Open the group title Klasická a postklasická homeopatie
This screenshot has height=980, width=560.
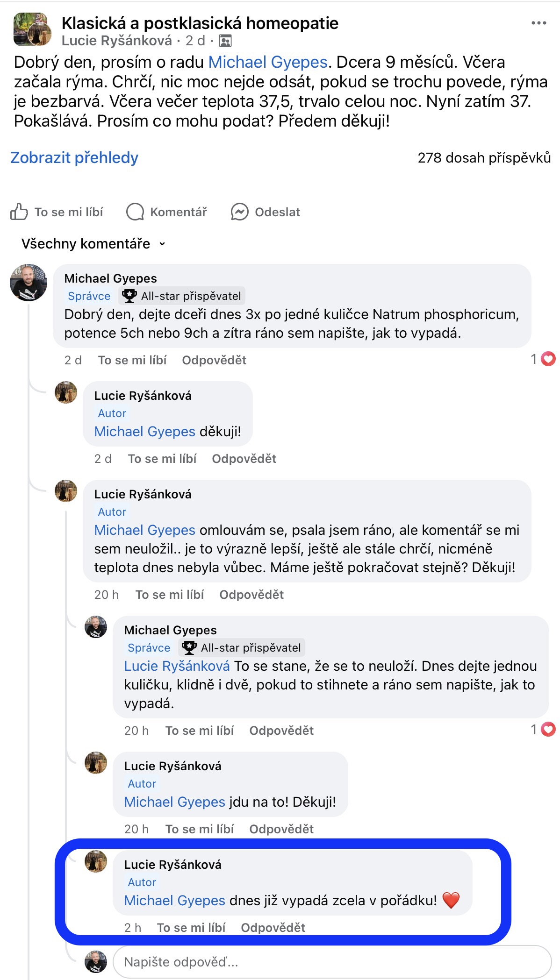point(200,23)
